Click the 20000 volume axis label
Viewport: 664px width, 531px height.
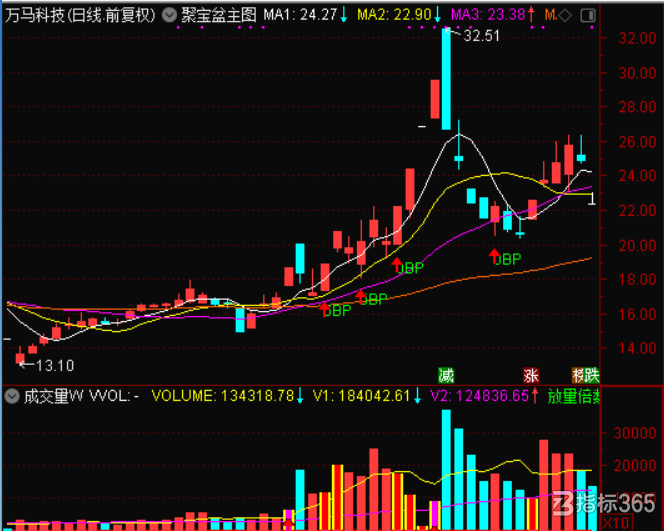[635, 466]
